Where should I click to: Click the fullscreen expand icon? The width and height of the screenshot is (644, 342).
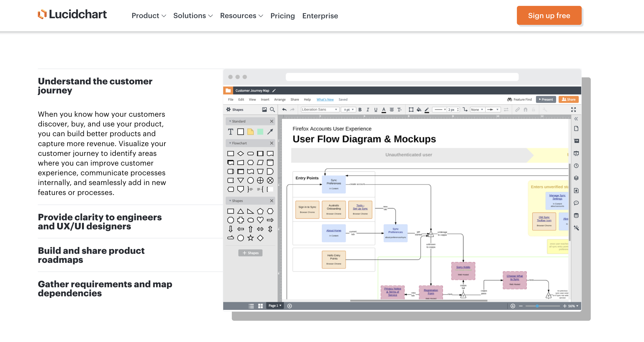(x=573, y=110)
